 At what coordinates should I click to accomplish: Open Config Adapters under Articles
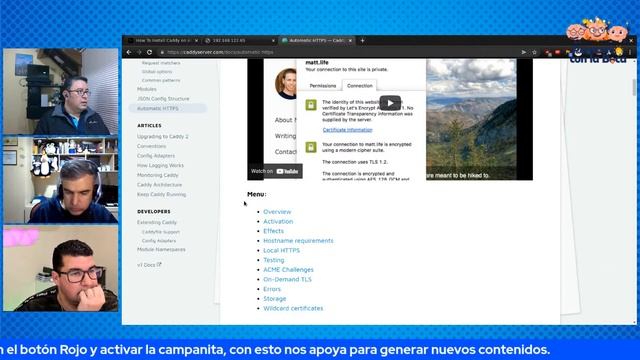tap(156, 156)
